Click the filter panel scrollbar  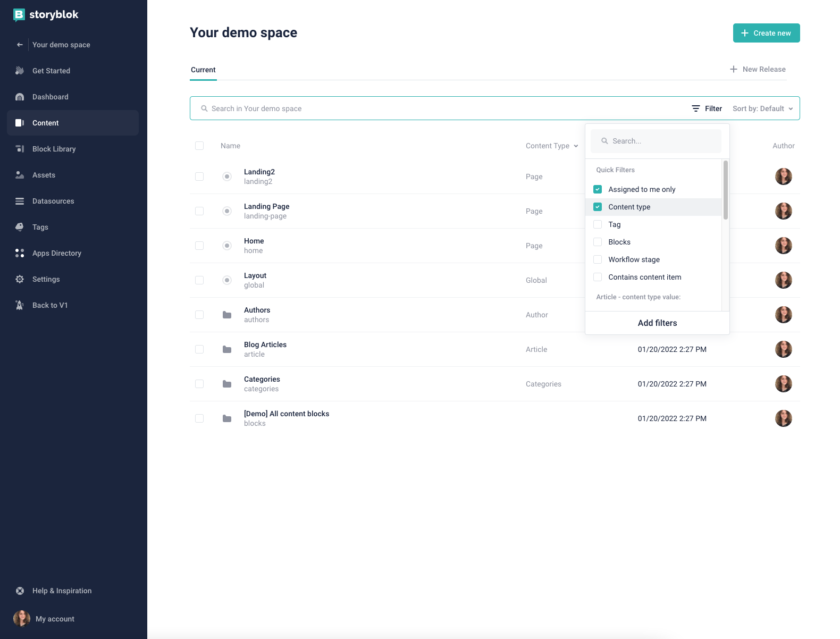click(725, 190)
